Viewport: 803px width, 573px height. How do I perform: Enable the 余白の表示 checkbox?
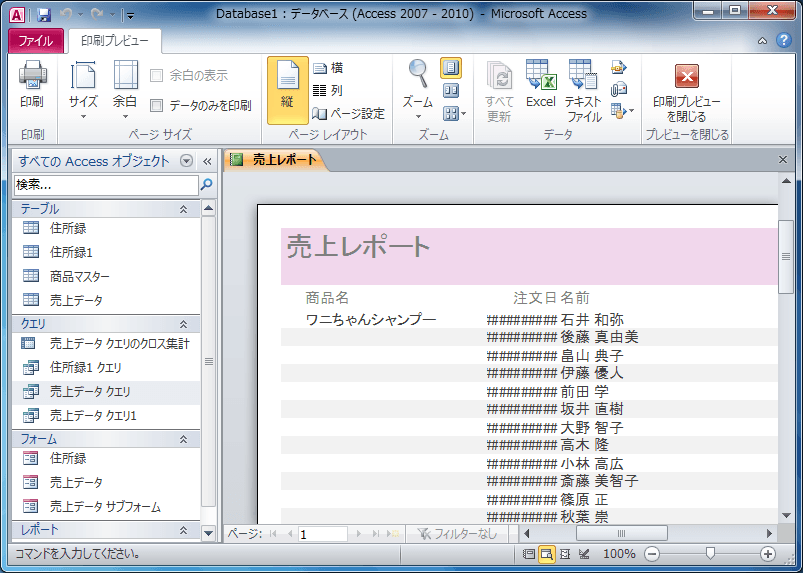[x=156, y=76]
